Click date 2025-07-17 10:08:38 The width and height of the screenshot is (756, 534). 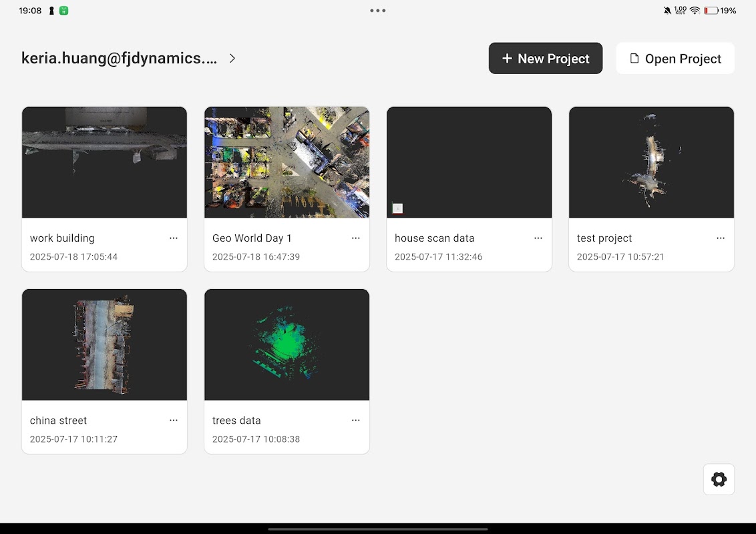point(256,439)
